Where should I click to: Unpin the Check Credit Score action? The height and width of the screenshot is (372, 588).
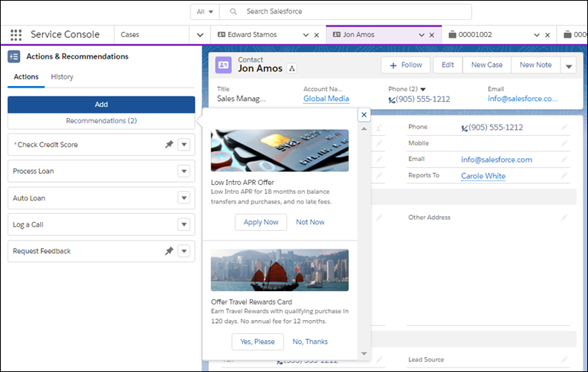tap(169, 145)
